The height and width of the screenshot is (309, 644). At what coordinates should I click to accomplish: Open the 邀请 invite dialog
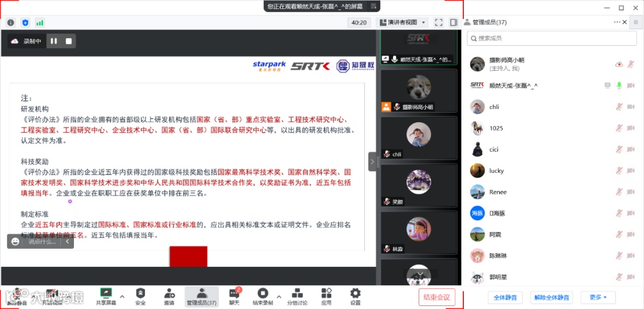pyautogui.click(x=169, y=296)
